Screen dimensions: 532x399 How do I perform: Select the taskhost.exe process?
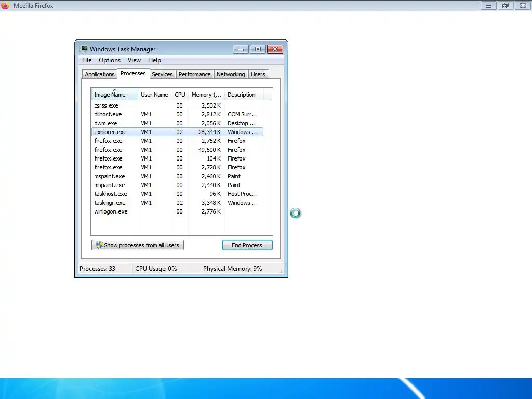[177, 194]
